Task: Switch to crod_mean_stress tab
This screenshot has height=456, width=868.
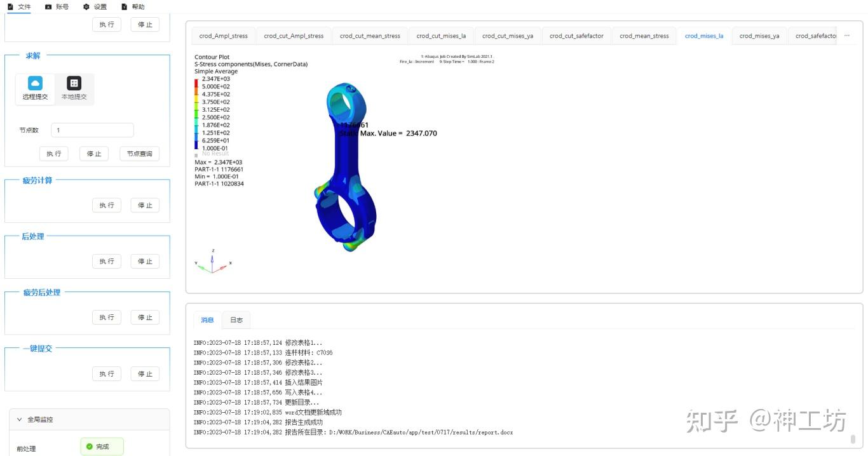Action: (x=644, y=36)
